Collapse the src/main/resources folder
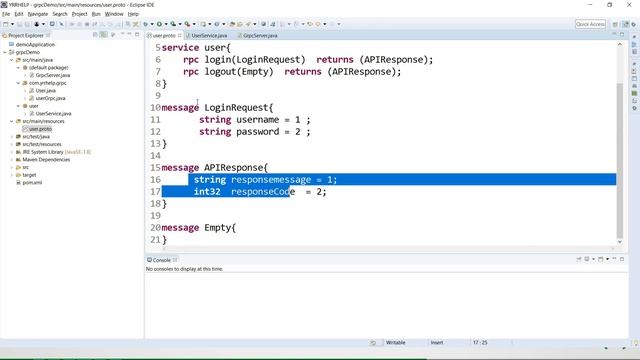 [x=11, y=121]
